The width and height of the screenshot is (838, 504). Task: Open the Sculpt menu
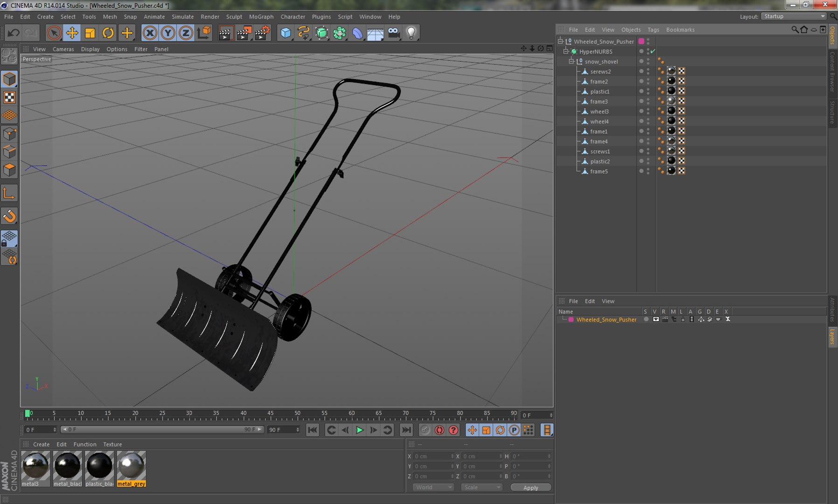pyautogui.click(x=234, y=16)
